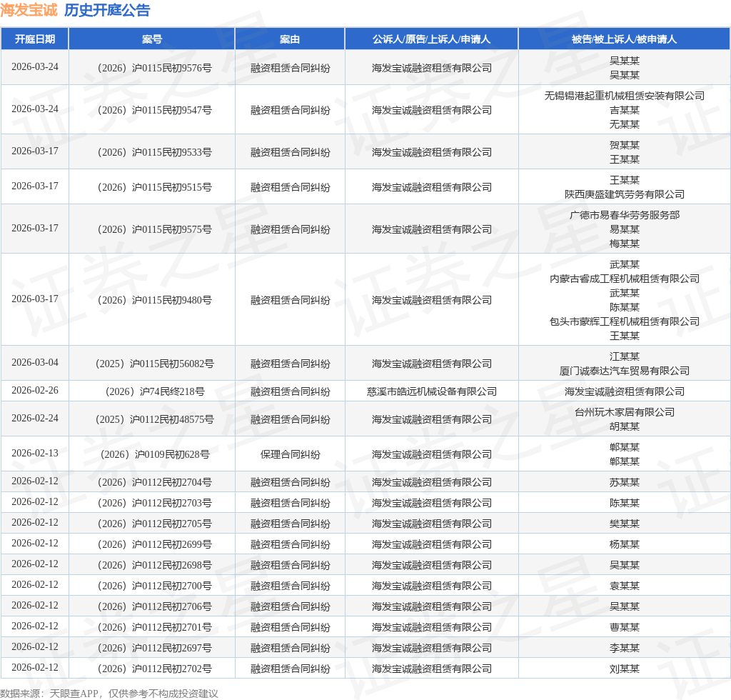This screenshot has width=731, height=700.
Task: Click the 历史开庭公告 heading text
Action: pos(107,10)
